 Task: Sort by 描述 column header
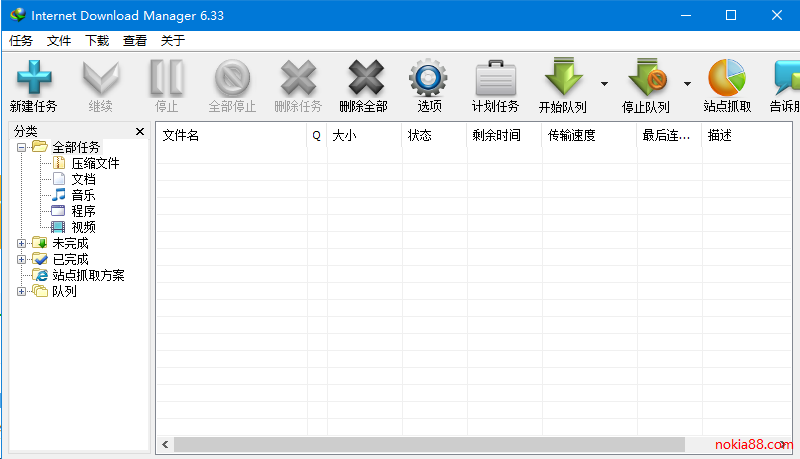pos(747,135)
